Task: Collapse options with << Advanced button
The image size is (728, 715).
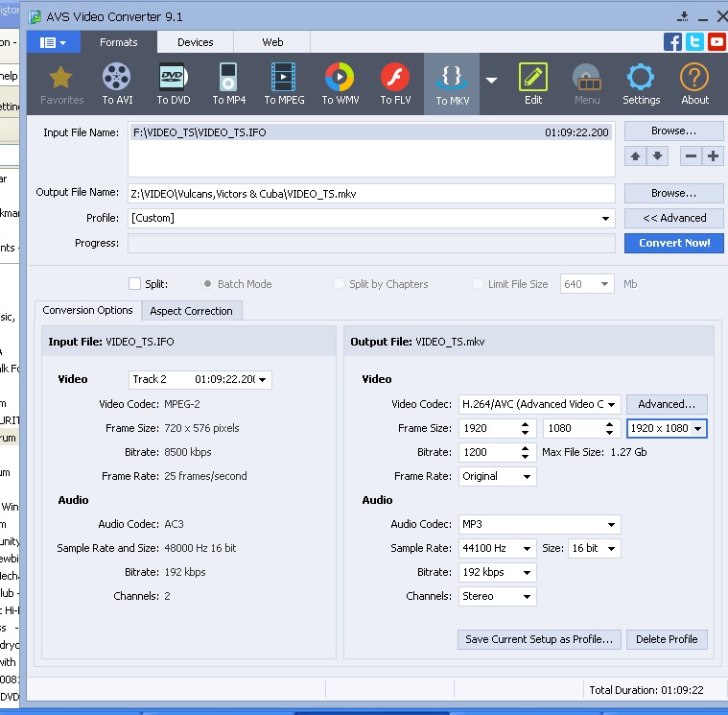Action: coord(673,218)
